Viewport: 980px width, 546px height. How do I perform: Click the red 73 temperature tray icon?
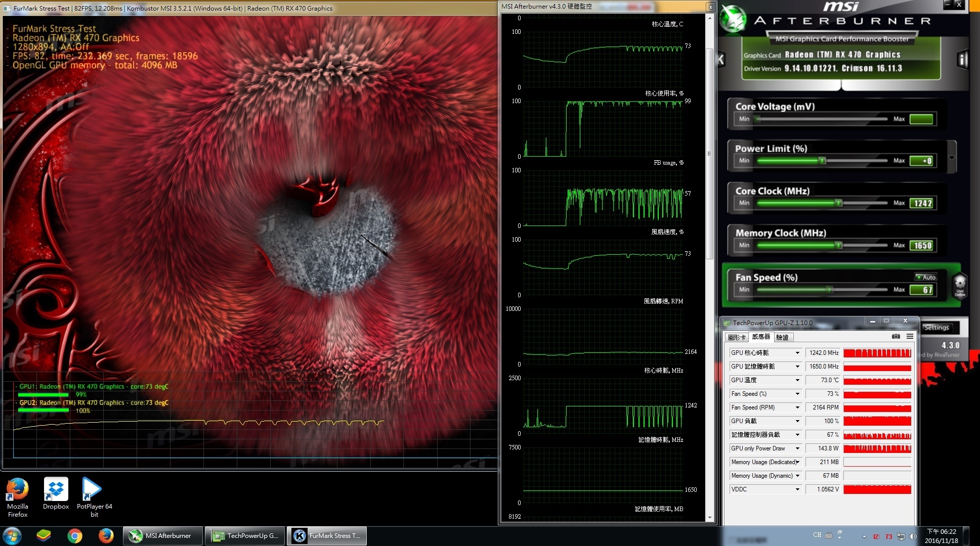click(x=888, y=537)
